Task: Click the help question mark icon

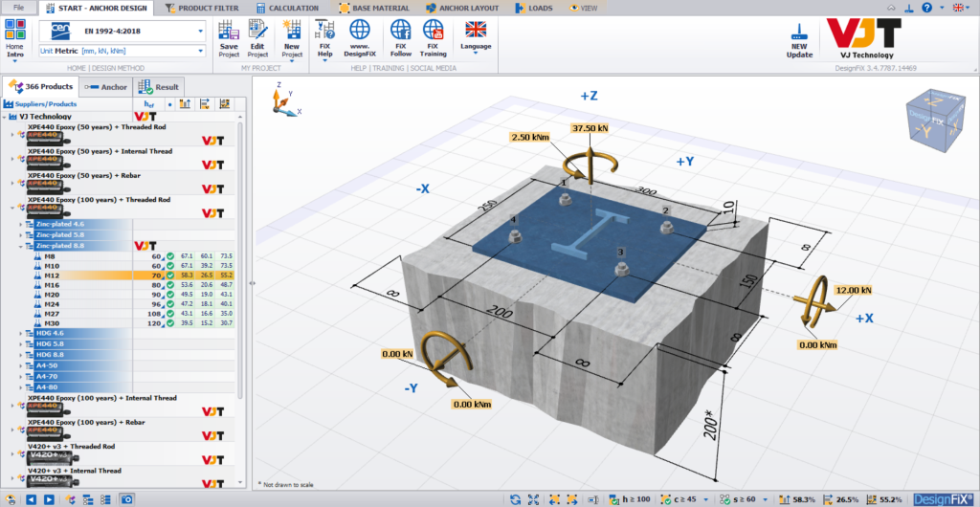Action: coord(926,8)
